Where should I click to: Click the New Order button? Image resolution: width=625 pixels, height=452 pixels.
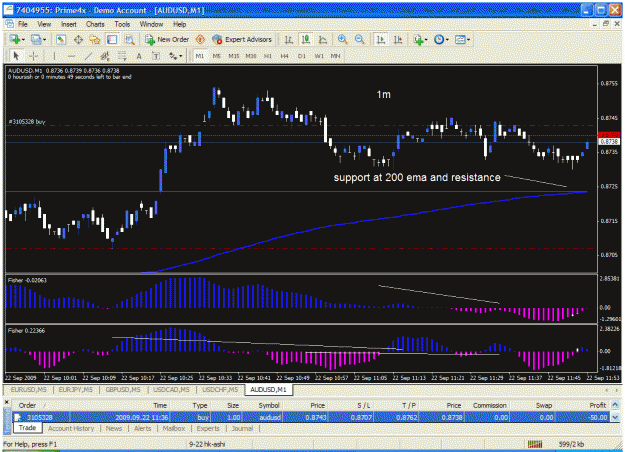pyautogui.click(x=167, y=39)
